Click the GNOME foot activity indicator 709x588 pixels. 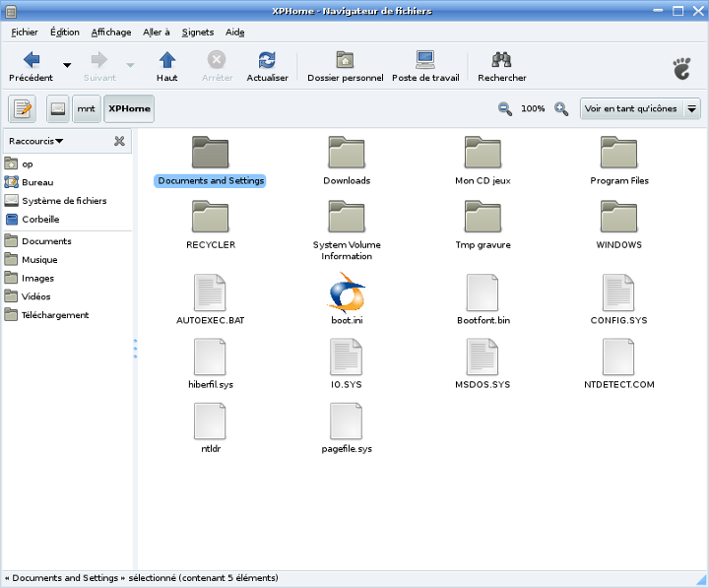(681, 68)
